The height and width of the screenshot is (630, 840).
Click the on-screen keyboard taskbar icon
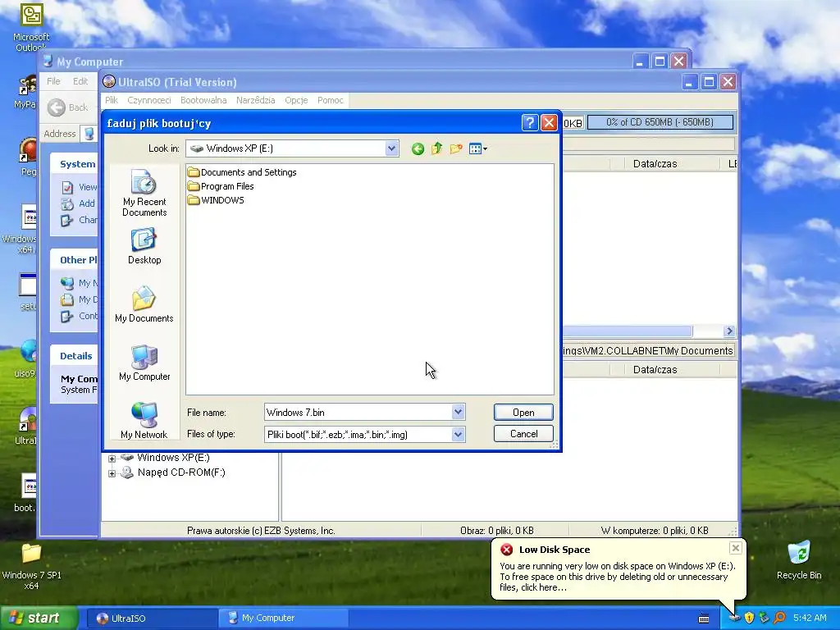pos(704,619)
